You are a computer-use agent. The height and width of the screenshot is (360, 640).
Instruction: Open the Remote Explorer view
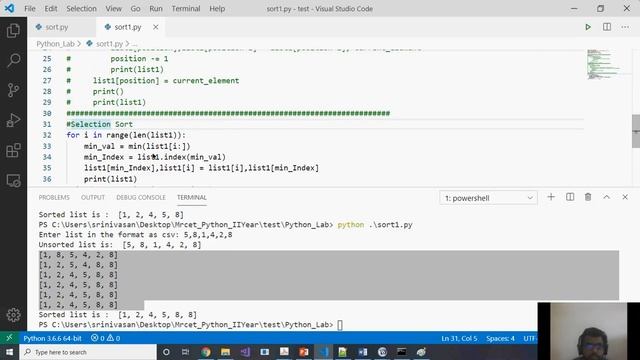click(13, 180)
